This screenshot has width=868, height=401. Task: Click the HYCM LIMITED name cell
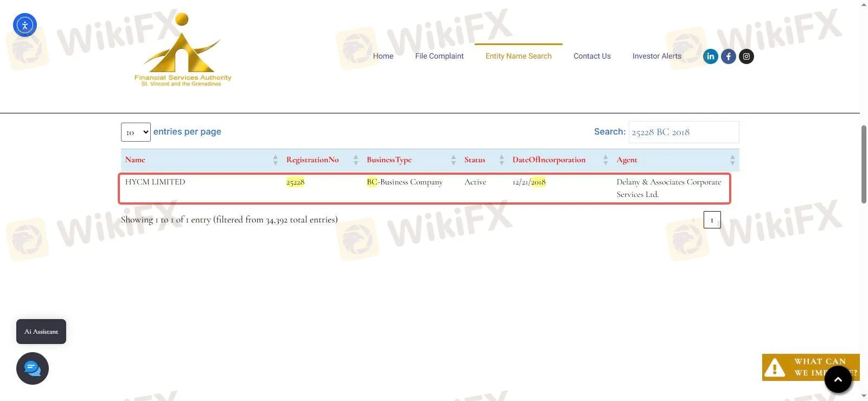click(155, 182)
